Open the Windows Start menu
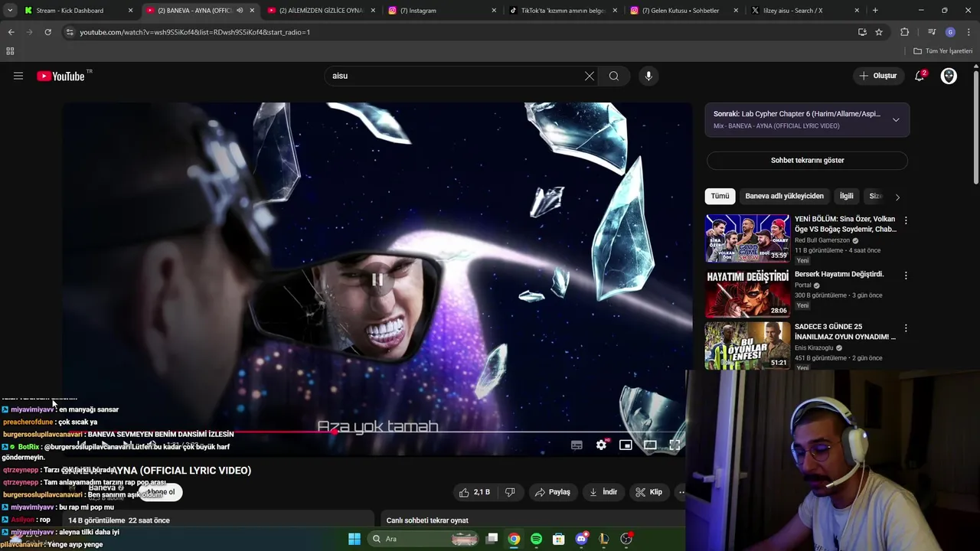980x551 pixels. (x=354, y=539)
